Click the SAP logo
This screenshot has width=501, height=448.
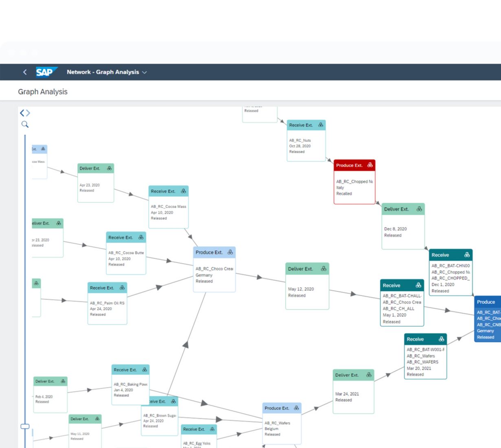point(46,72)
